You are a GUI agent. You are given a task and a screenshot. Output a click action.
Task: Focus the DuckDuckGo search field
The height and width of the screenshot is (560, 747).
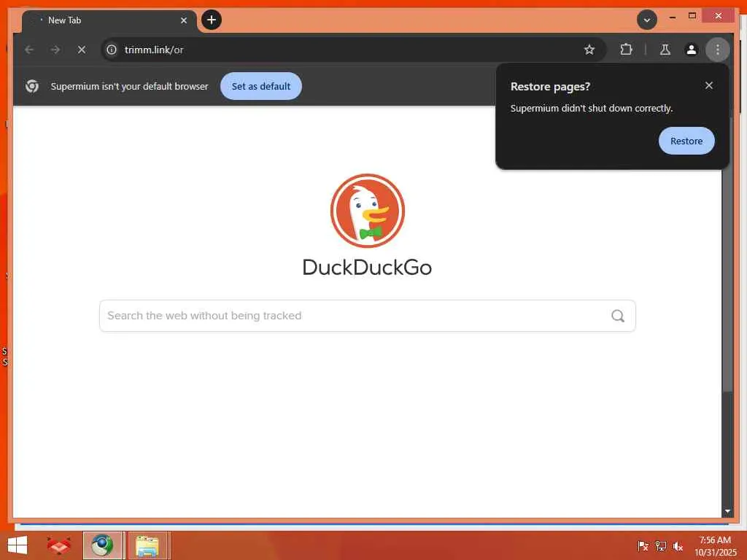(x=368, y=316)
